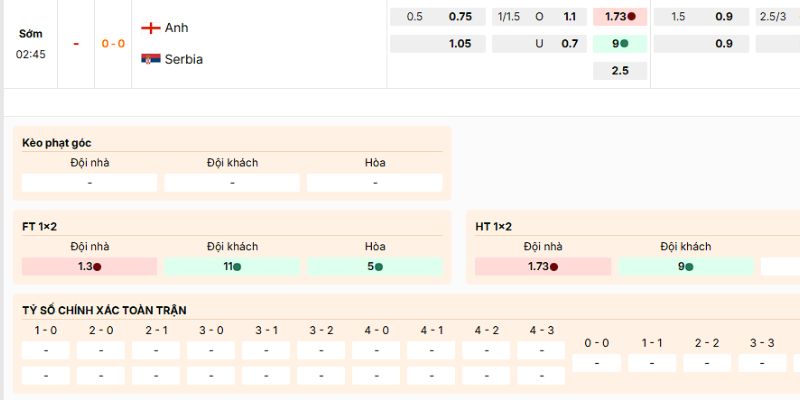Pick the Under odds 0.7
The image size is (800, 400).
pyautogui.click(x=569, y=44)
